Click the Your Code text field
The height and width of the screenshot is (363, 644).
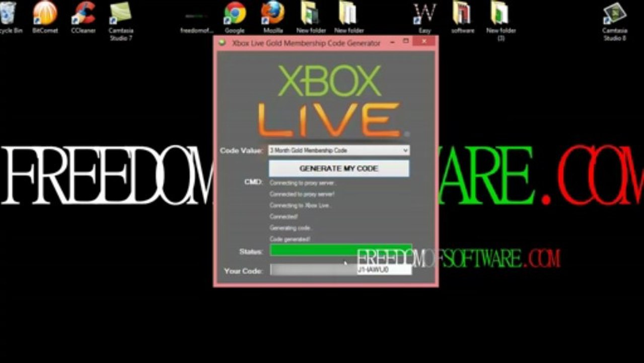click(x=340, y=270)
